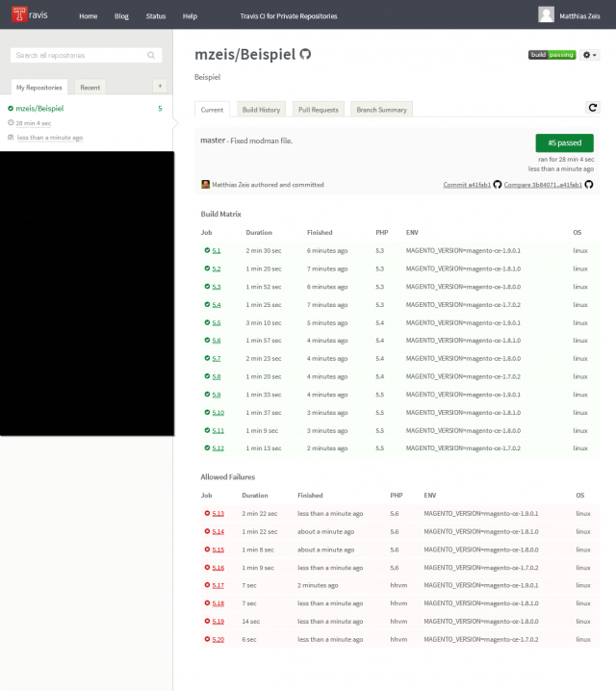Select the Current tab
Viewport: 616px width, 691px height.
pos(212,110)
